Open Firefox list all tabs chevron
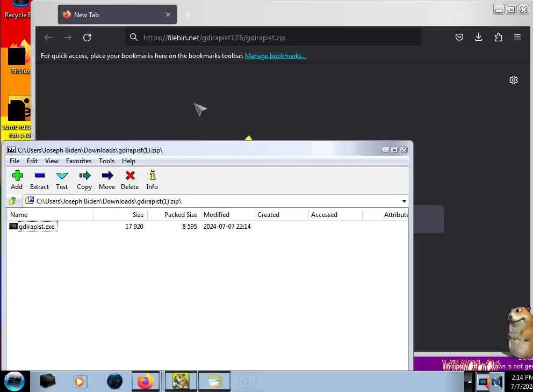 point(460,15)
